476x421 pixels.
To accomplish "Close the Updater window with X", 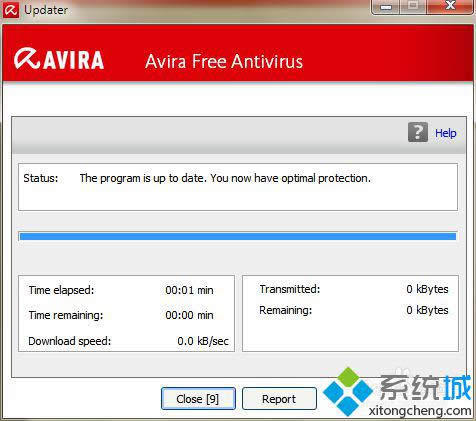I will tap(450, 6).
